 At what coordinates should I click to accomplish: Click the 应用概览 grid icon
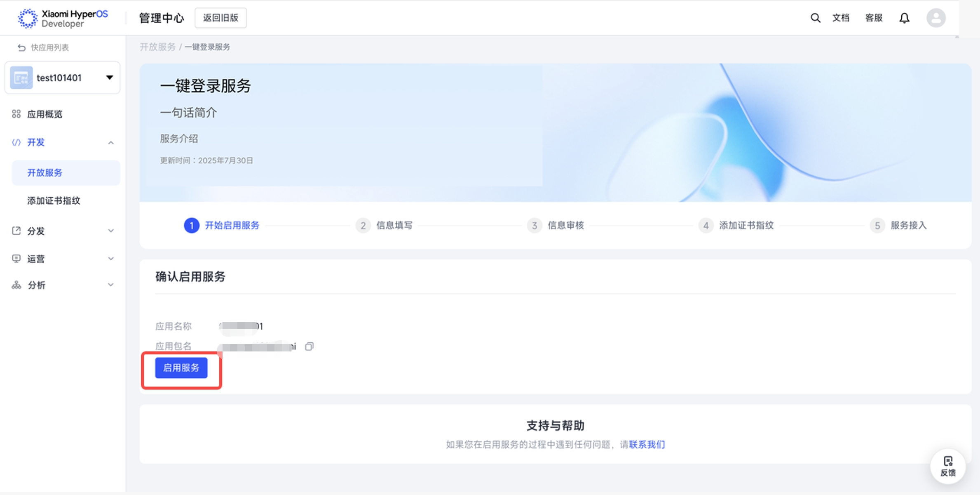tap(16, 114)
